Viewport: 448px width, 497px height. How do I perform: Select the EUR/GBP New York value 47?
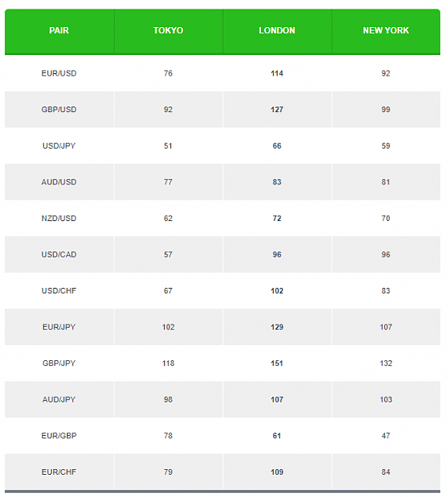pyautogui.click(x=386, y=436)
